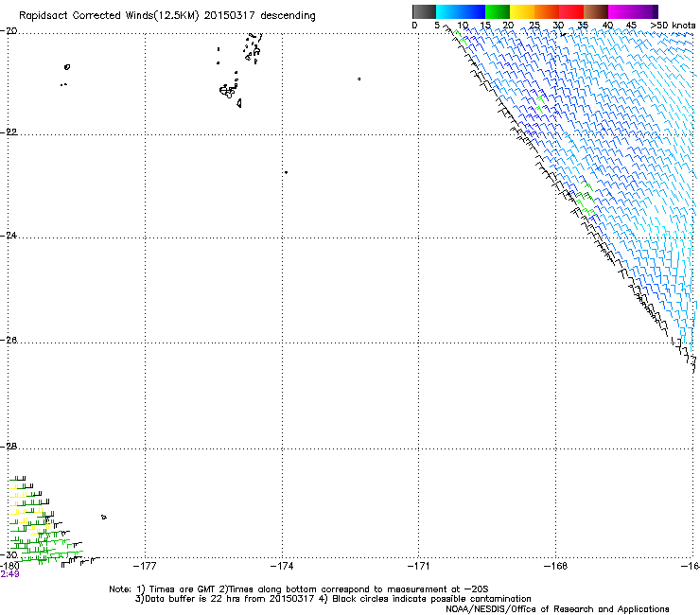Click the NOAA/NESDIS credit text
The image size is (700, 615).
click(557, 609)
